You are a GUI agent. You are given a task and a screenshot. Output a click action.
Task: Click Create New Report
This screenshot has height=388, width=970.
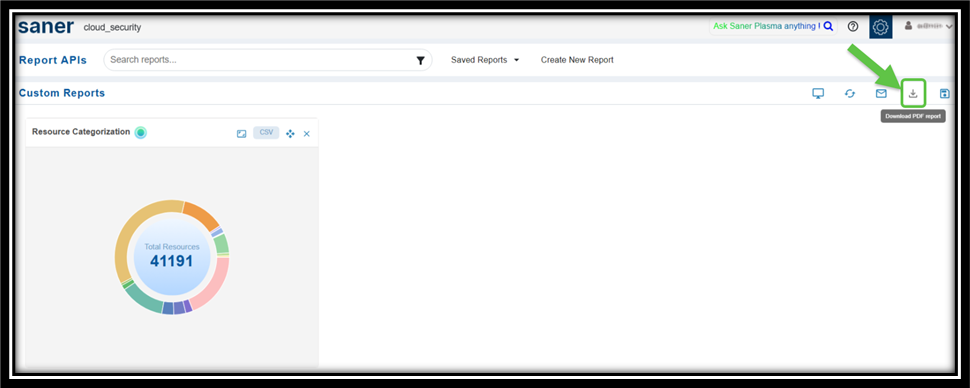(577, 60)
